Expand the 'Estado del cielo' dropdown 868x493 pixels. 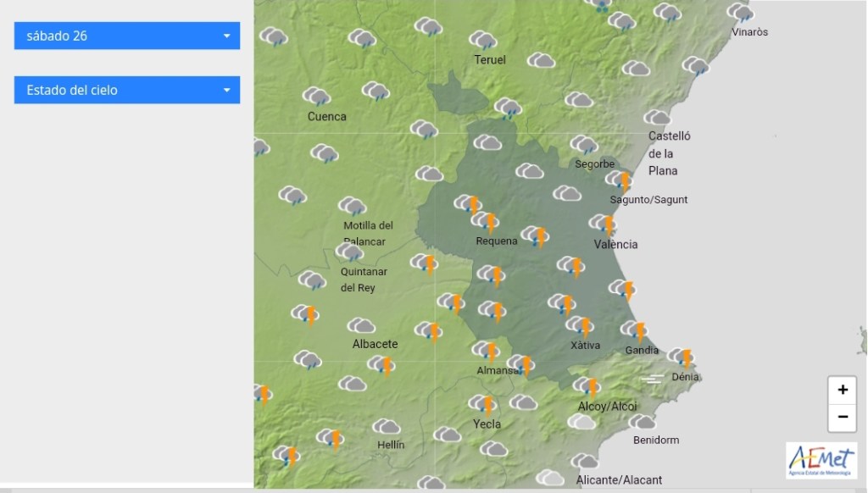[127, 90]
